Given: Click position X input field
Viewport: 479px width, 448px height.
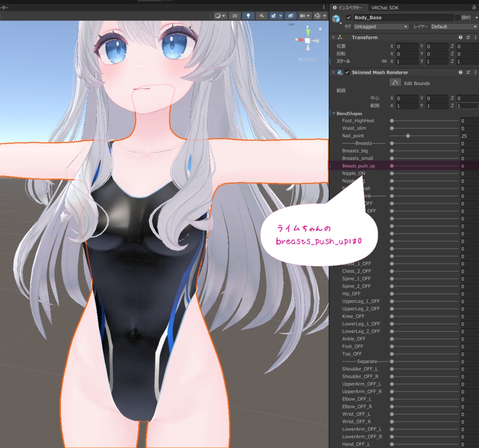Looking at the screenshot, I should (x=407, y=46).
